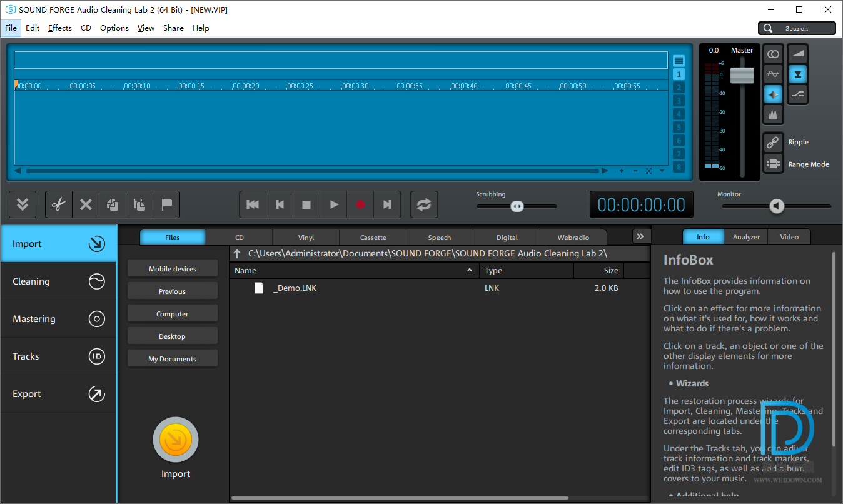Toggle the highlighted four-point star icon

tap(774, 94)
